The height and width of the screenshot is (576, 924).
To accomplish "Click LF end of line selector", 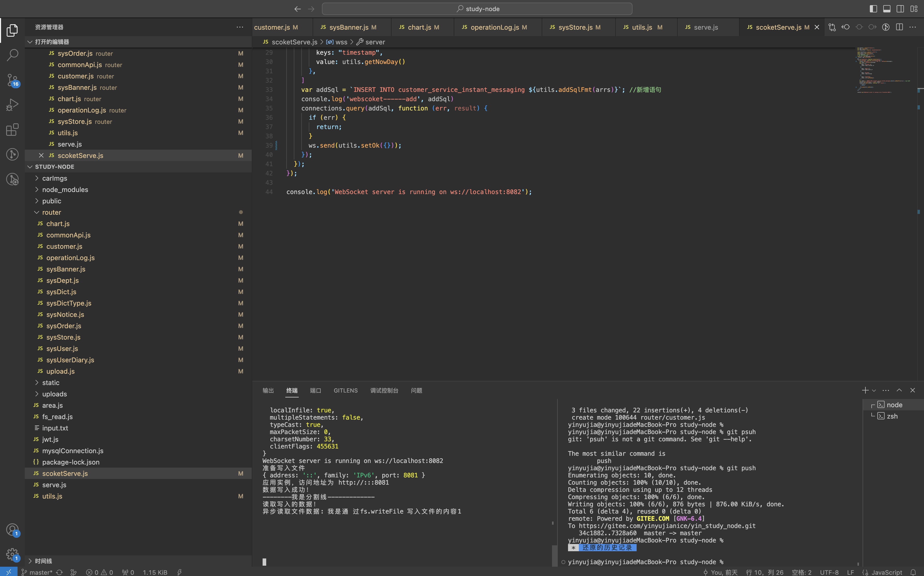I will point(850,572).
